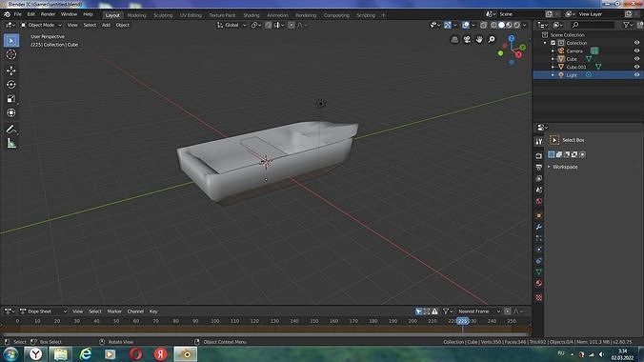Open the Render menu
Image resolution: width=644 pixels, height=362 pixels.
pyautogui.click(x=48, y=14)
